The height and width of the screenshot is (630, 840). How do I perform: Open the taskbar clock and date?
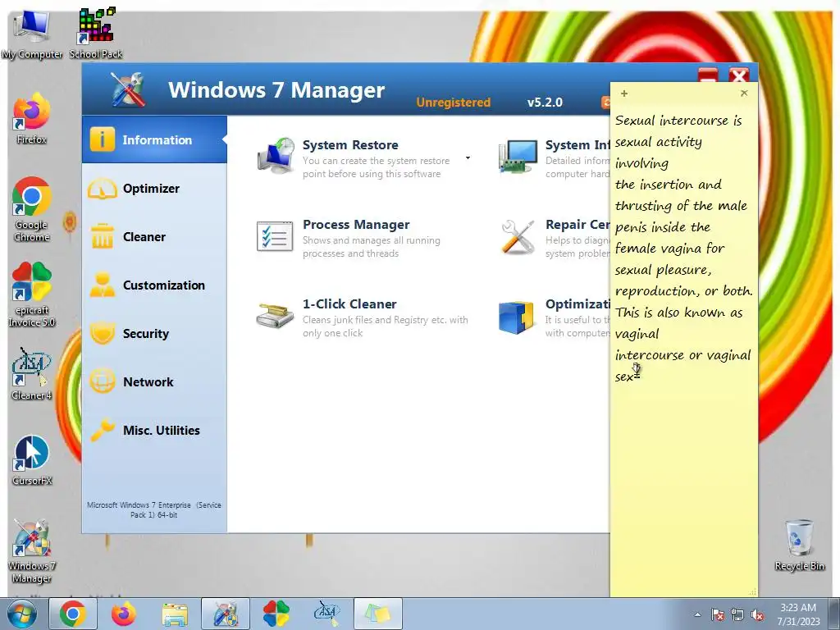pyautogui.click(x=798, y=614)
